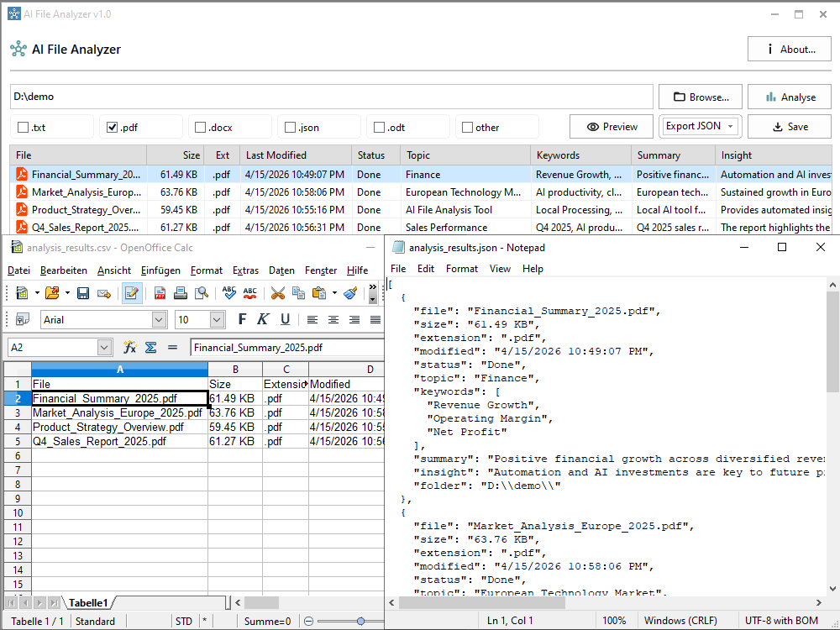840x630 pixels.
Task: Expand the Arial font name dropdown
Action: [x=159, y=319]
